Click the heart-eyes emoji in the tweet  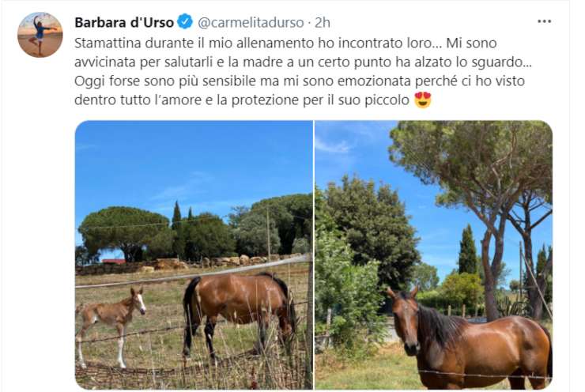click(423, 100)
